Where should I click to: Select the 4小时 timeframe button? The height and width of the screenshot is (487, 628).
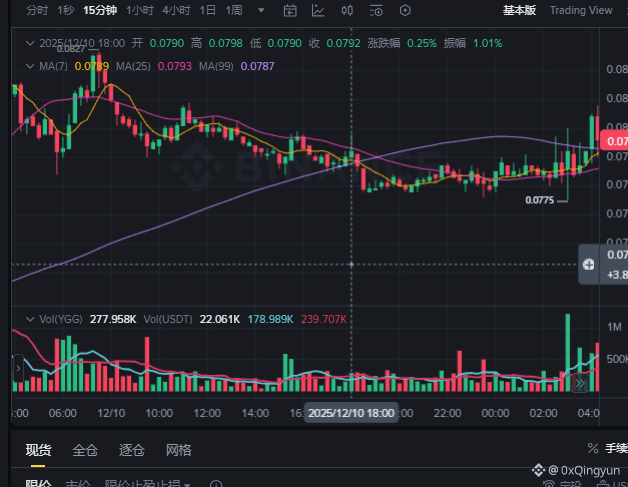click(176, 10)
